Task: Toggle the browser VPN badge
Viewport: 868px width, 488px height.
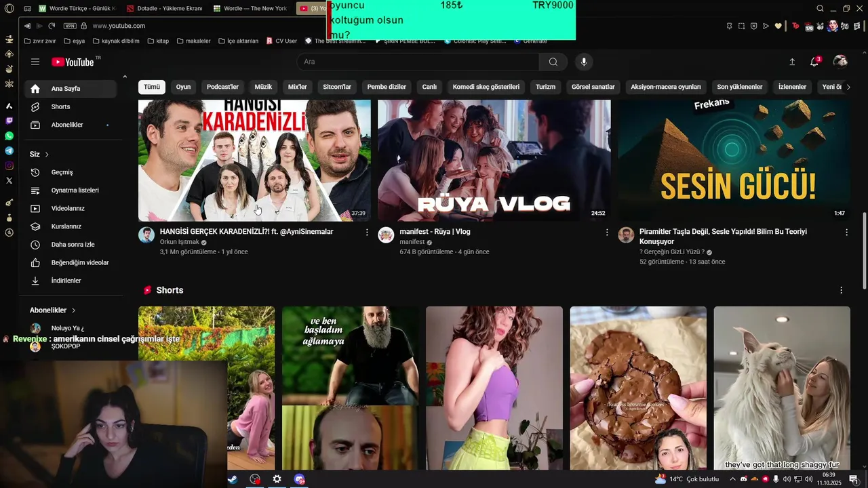Action: [x=70, y=26]
